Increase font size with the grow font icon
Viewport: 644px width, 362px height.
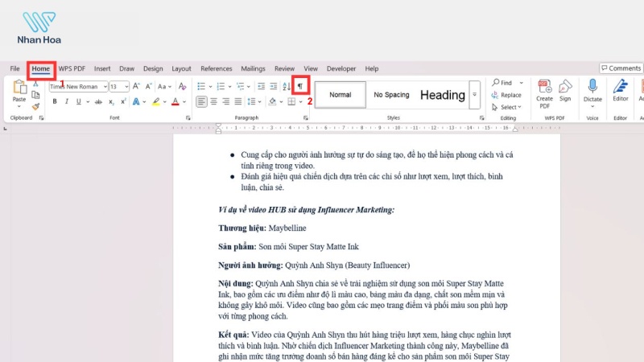coord(136,86)
